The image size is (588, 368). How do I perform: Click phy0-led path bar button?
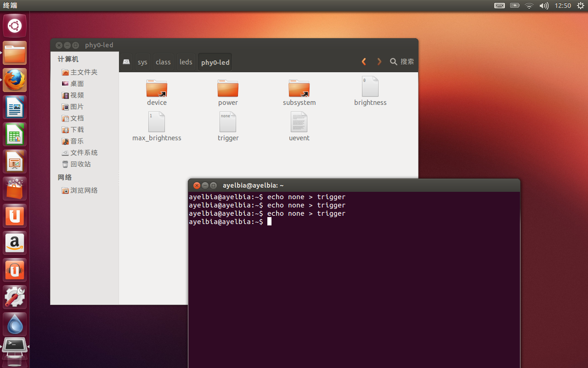tap(215, 62)
